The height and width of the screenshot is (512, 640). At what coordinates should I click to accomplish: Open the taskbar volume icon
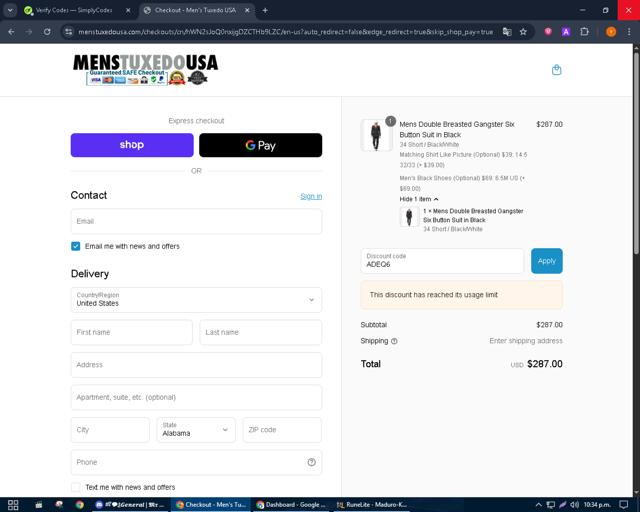(574, 505)
